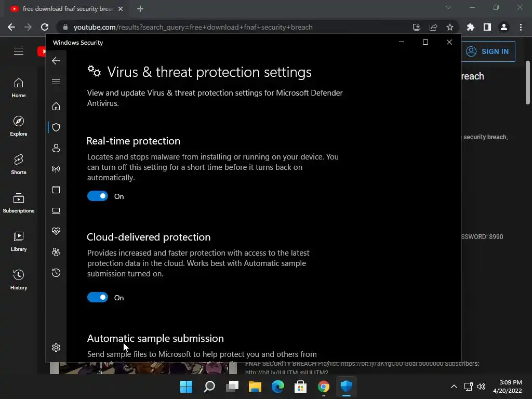The height and width of the screenshot is (399, 532).
Task: Select the YouTube search results tab
Action: click(67, 9)
